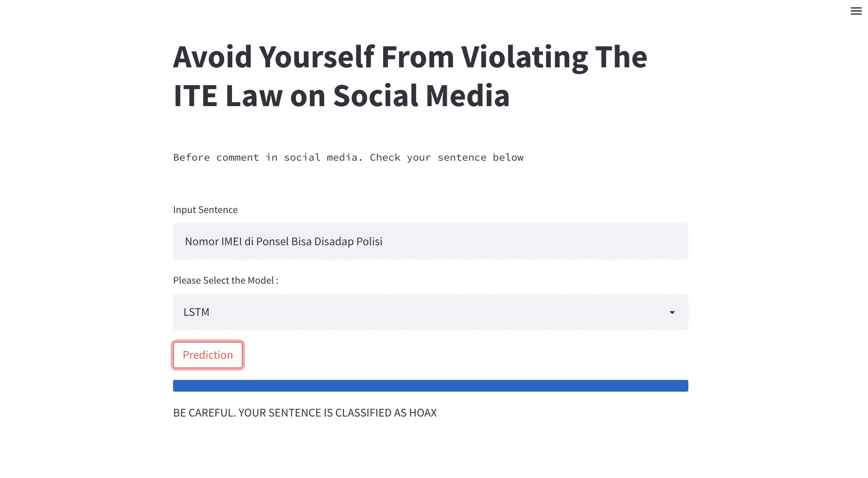
Task: Click the "ITE Law on Social Media" heading line
Action: point(341,96)
